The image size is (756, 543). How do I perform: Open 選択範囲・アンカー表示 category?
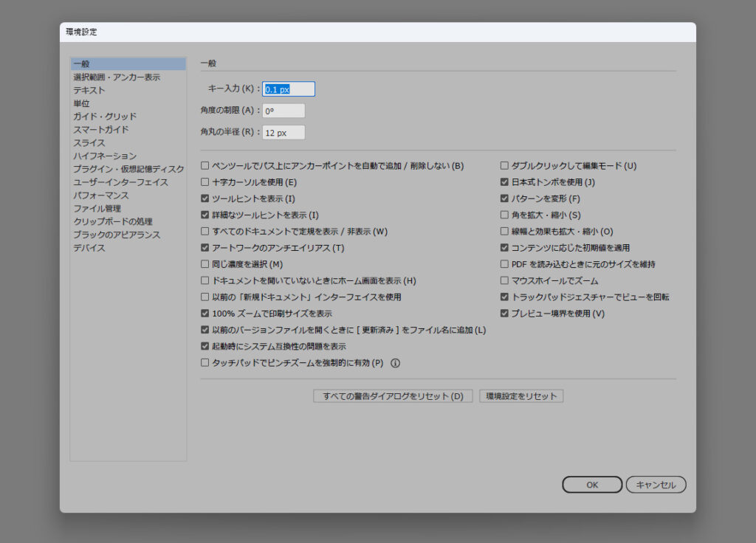point(117,77)
